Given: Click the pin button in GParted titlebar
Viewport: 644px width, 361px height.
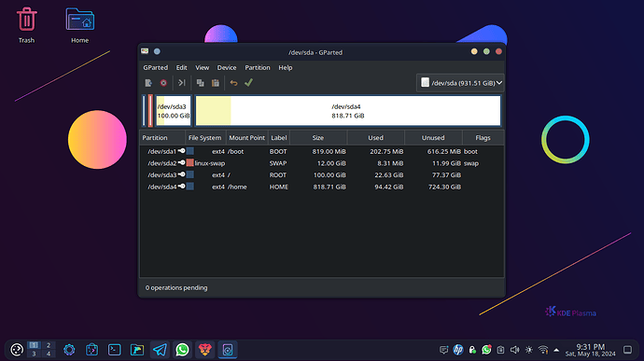Looking at the screenshot, I should click(x=157, y=51).
